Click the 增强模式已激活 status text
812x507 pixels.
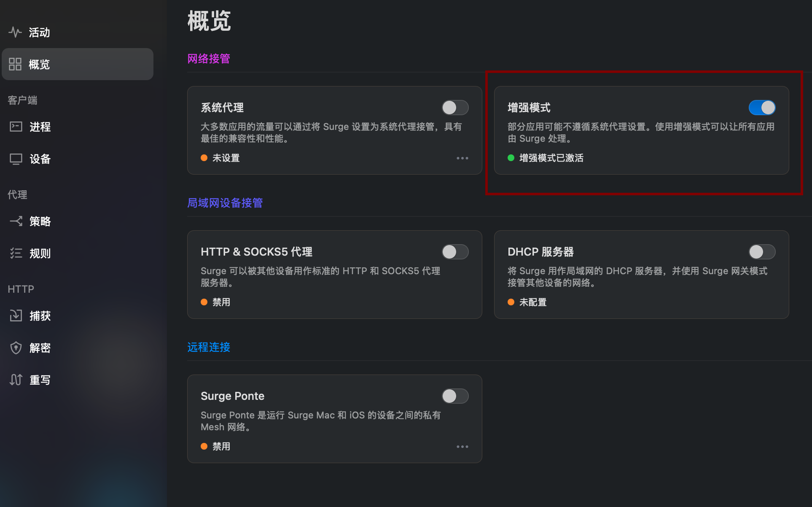point(551,158)
